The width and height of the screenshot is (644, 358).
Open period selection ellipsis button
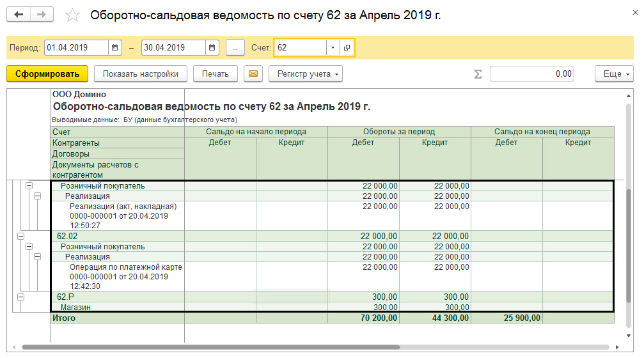(235, 47)
